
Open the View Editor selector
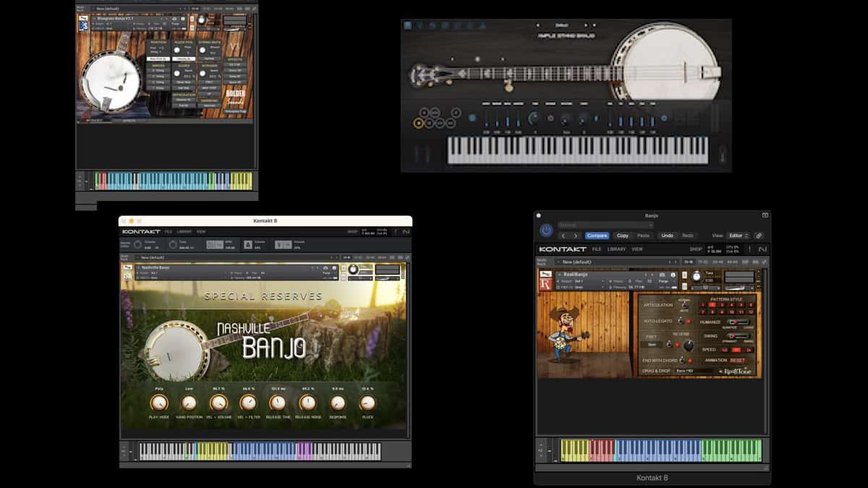[739, 236]
